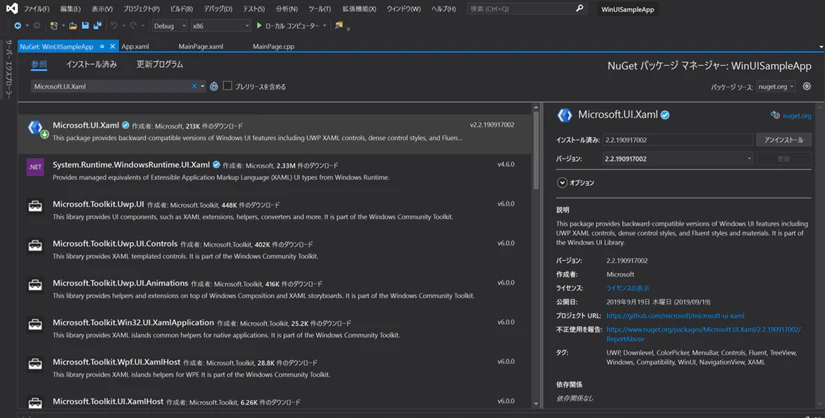
Task: Select the Updates tab
Action: [160, 64]
